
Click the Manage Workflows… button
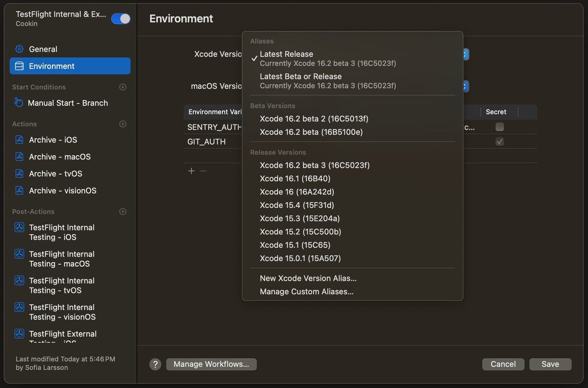(x=211, y=364)
